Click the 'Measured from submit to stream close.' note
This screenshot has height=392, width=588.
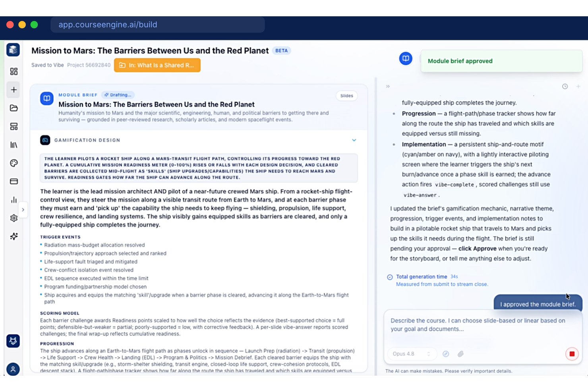[x=442, y=284]
